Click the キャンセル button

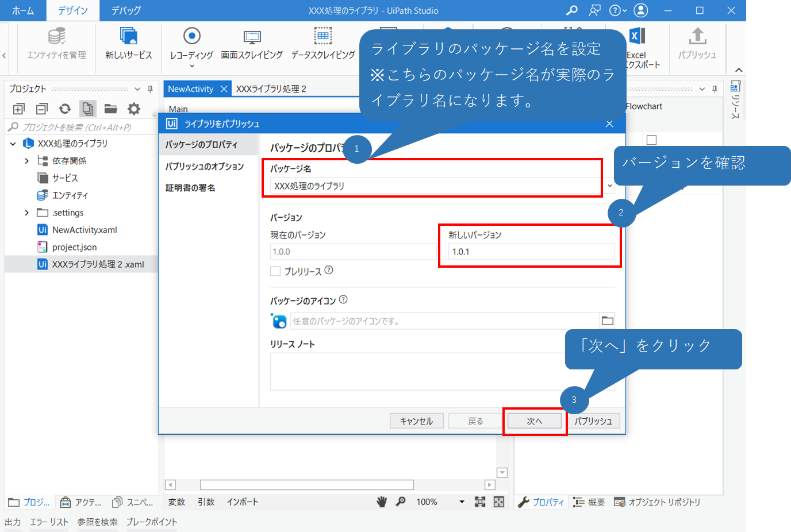pos(416,421)
